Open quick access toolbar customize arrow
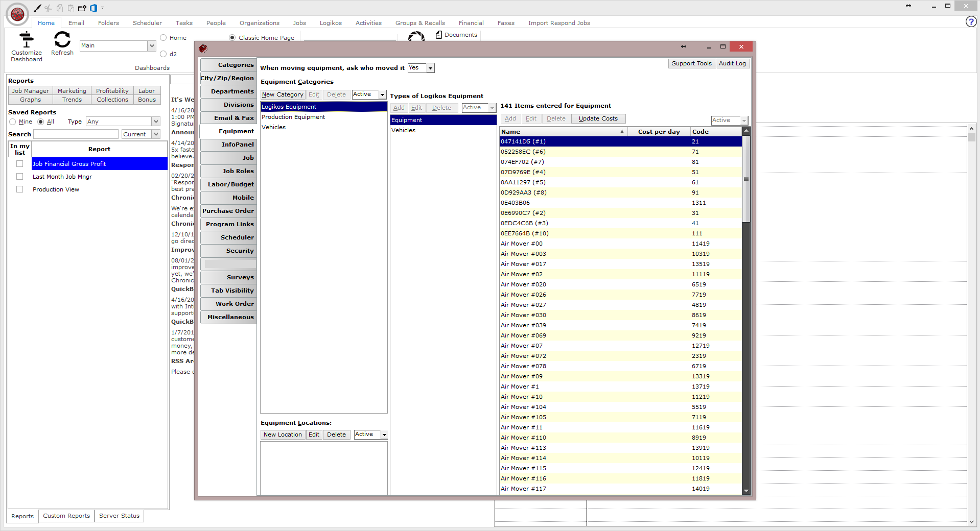This screenshot has height=531, width=980. coord(103,8)
